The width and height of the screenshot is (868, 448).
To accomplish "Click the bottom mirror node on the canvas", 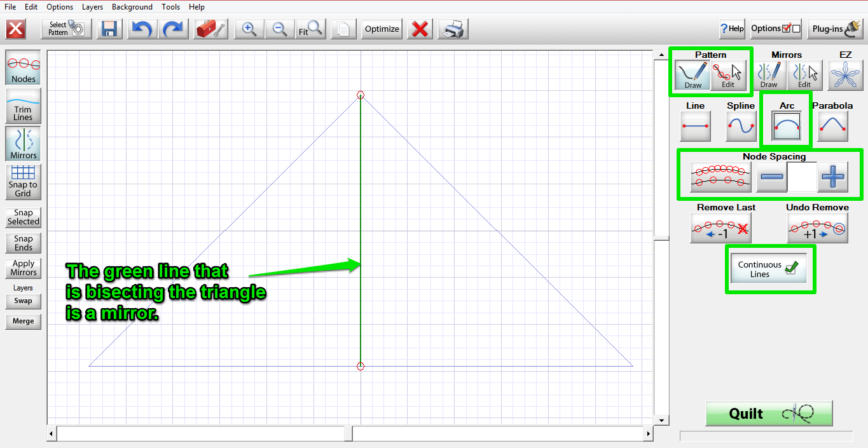I will [x=361, y=366].
